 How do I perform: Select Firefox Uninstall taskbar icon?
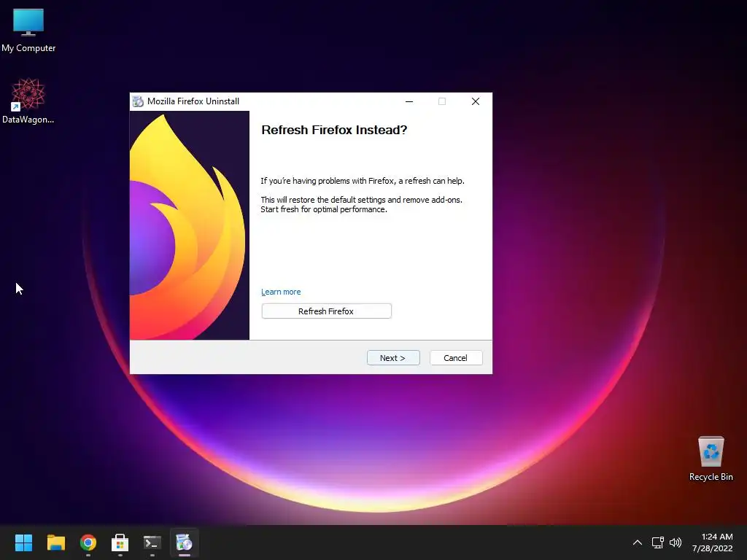click(x=185, y=542)
